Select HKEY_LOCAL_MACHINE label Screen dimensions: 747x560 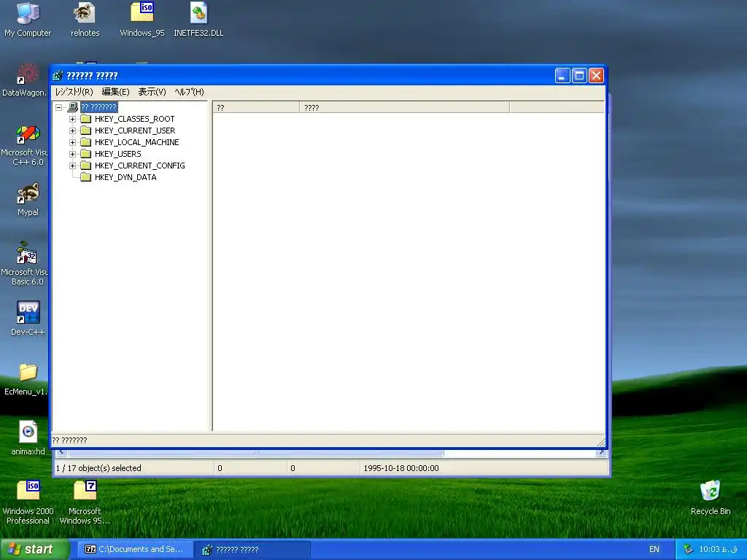click(136, 142)
